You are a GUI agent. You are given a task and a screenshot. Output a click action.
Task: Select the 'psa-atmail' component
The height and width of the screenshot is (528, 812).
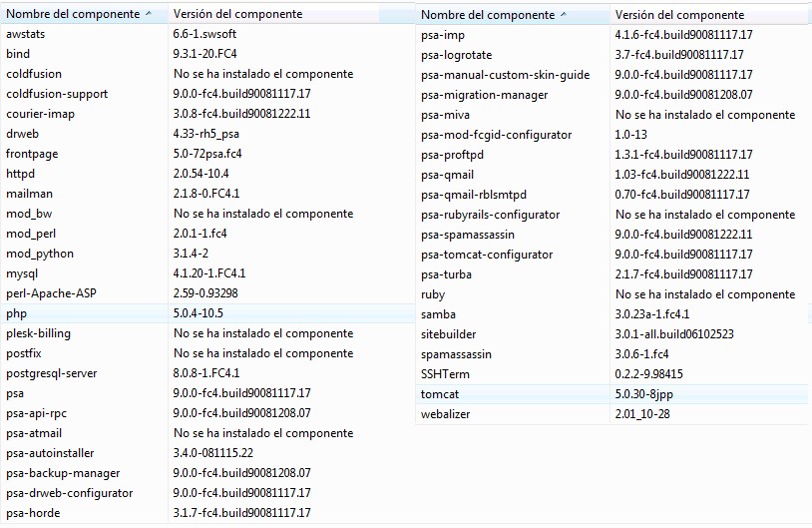[x=34, y=433]
